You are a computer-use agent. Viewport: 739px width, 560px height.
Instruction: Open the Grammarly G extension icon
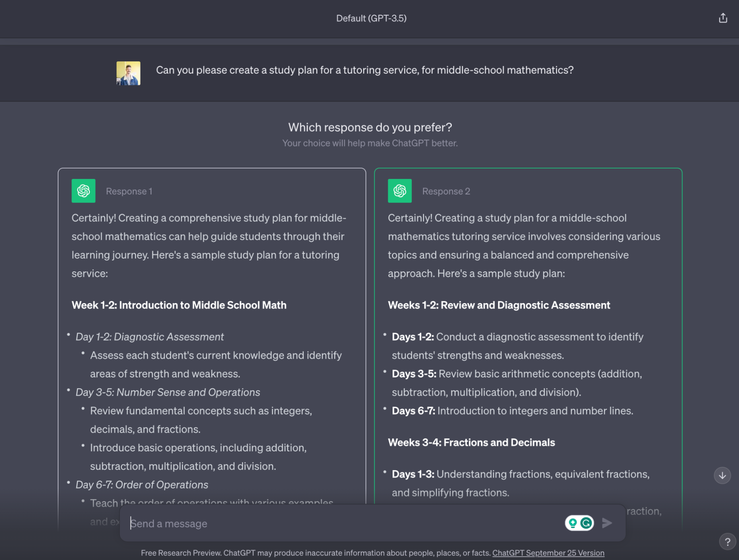click(x=586, y=523)
